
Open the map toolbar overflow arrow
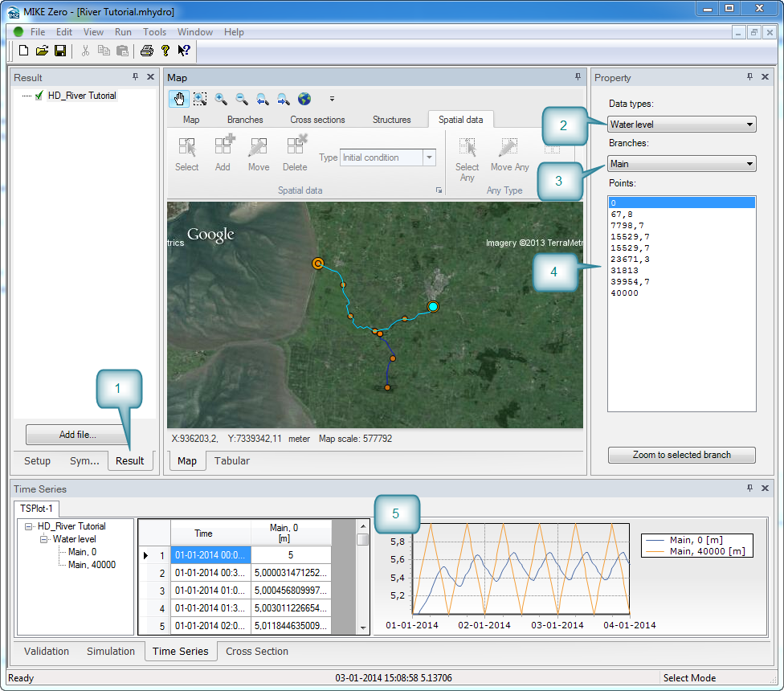click(332, 99)
